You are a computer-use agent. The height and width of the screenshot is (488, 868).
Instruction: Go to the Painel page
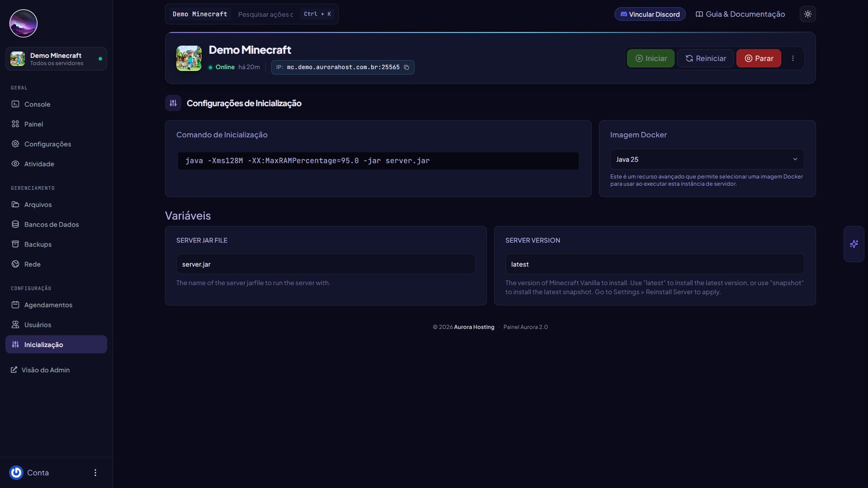56,124
